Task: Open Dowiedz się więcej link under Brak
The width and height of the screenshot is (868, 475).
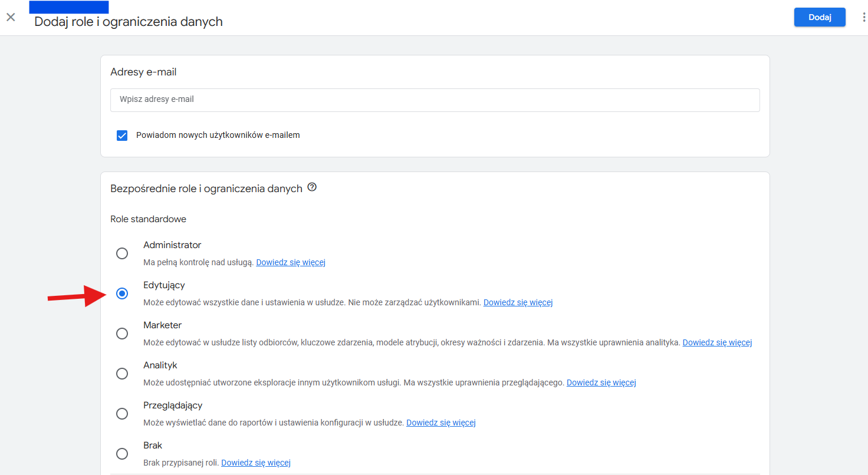Action: tap(256, 463)
